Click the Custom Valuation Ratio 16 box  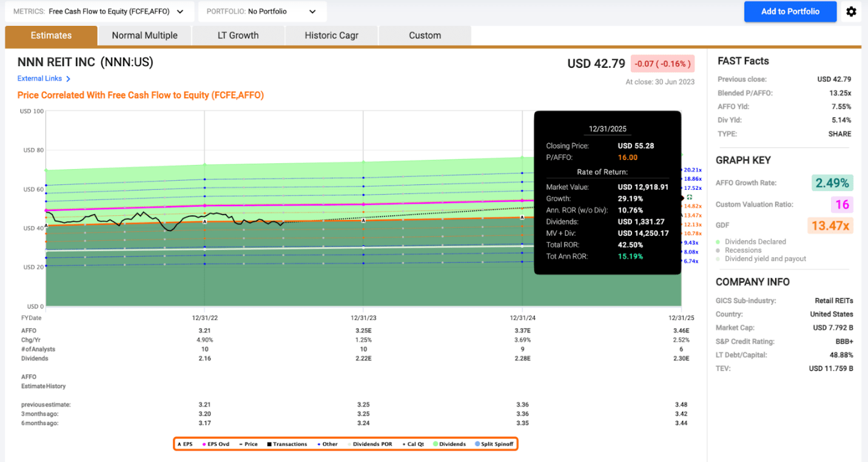[x=842, y=205]
